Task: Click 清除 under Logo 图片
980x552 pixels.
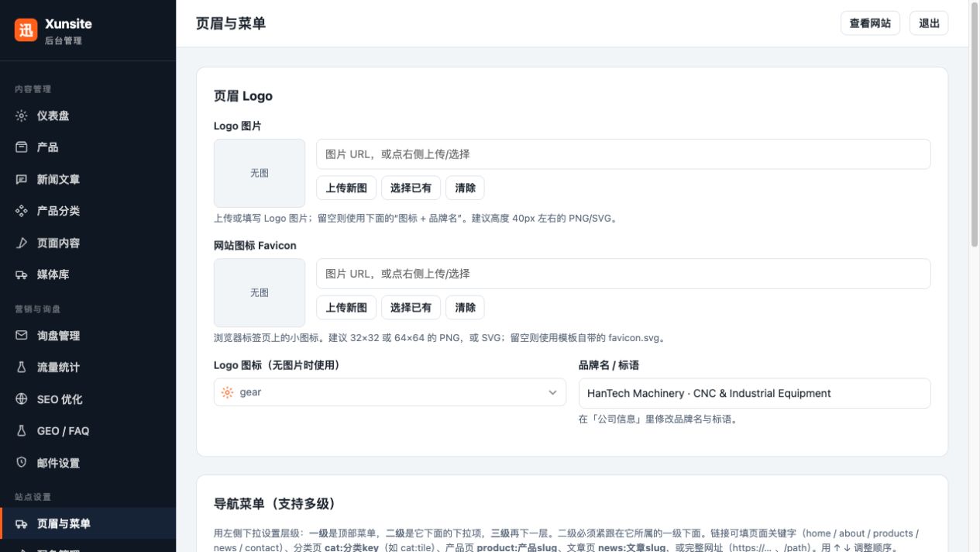Action: (x=466, y=188)
